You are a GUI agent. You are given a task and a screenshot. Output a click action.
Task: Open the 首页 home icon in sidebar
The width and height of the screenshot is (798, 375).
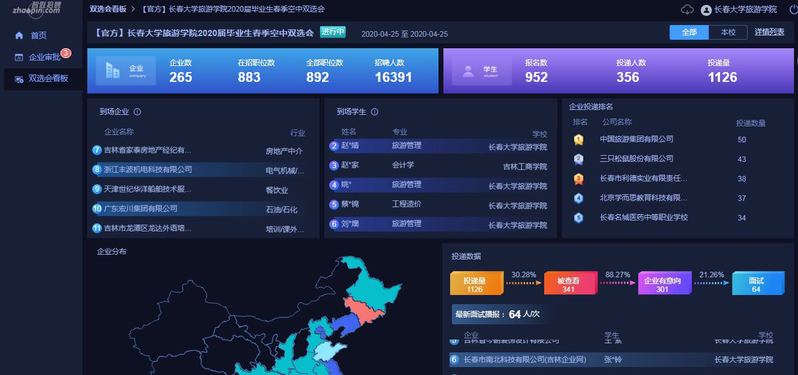pyautogui.click(x=19, y=36)
